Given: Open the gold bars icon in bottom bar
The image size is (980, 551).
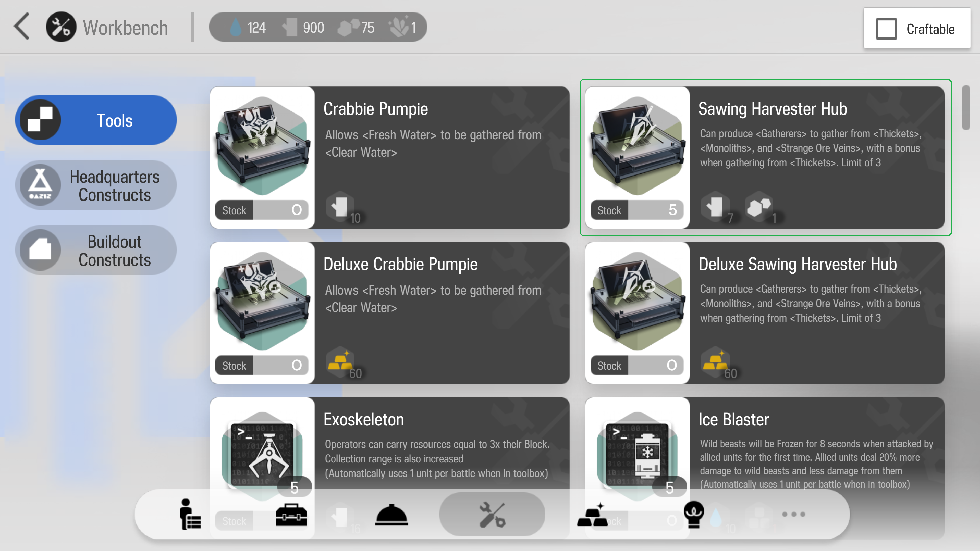Looking at the screenshot, I should coord(592,514).
